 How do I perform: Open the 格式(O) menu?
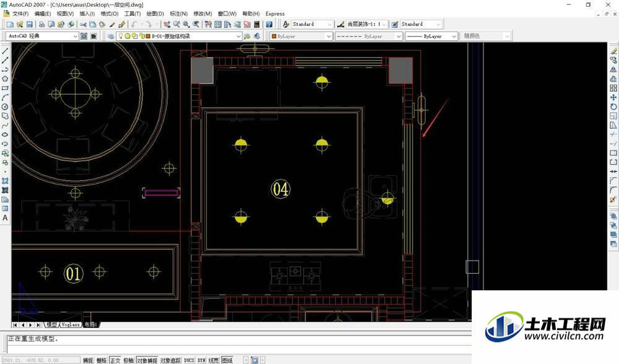[110, 14]
